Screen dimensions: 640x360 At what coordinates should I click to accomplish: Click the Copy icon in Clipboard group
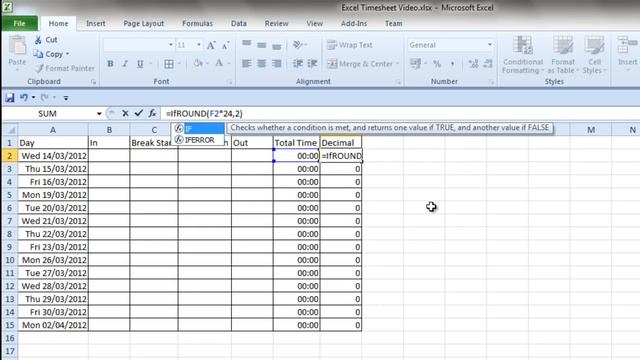tap(38, 54)
